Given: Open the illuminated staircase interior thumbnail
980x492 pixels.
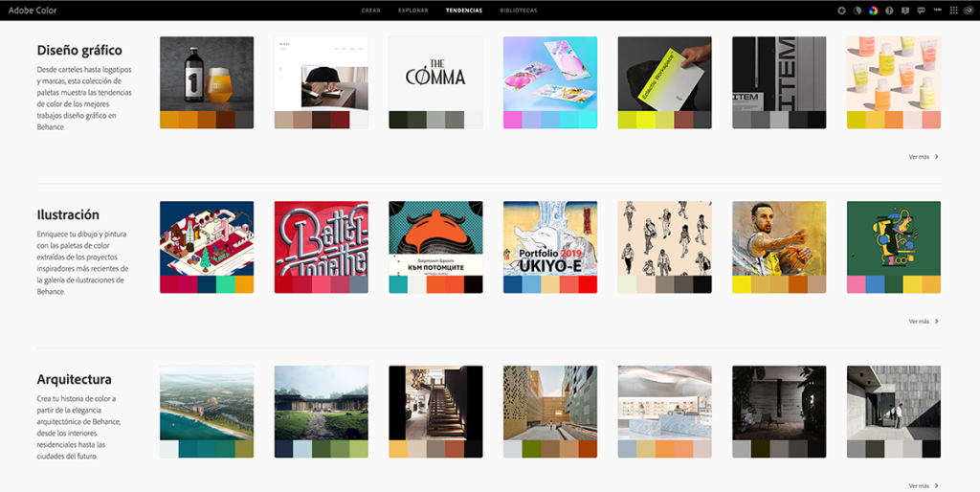Looking at the screenshot, I should pyautogui.click(x=435, y=403).
